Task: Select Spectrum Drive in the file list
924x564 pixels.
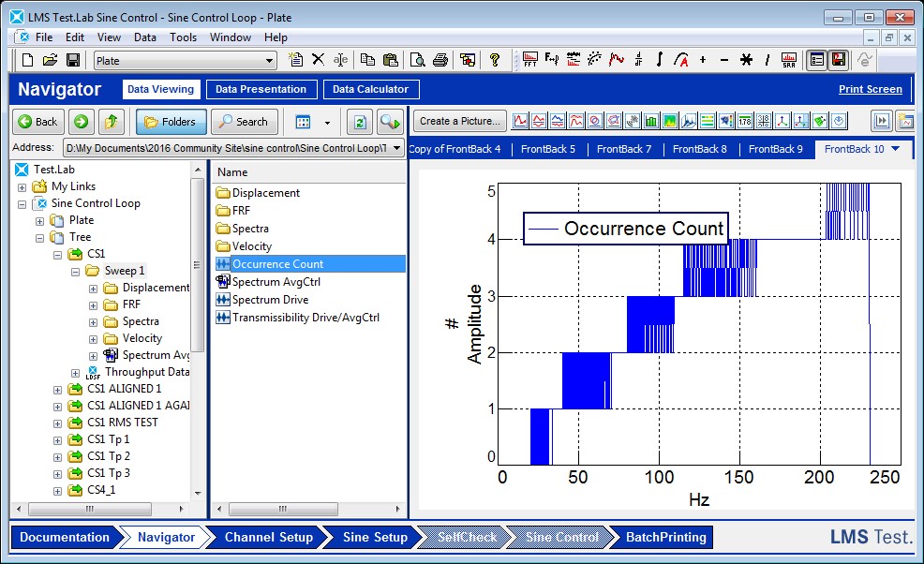Action: 270,300
